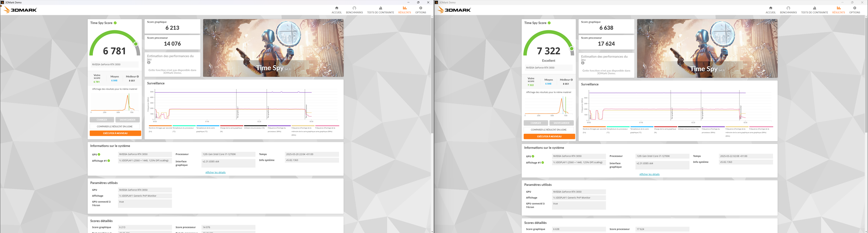Image resolution: width=868 pixels, height=233 pixels.
Task: Click SAUVEGARDER in the 7 322 score window
Action: pos(561,123)
